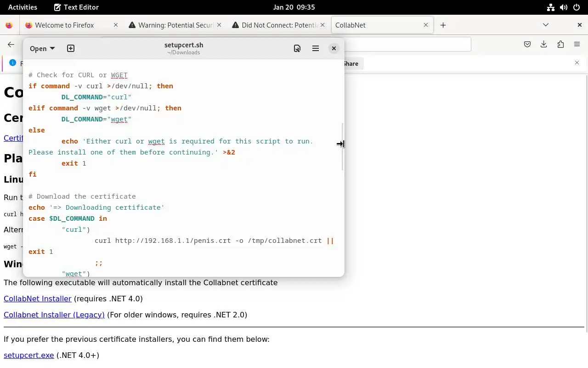The image size is (588, 368).
Task: Open the Text Editor app menu in top bar
Action: (76, 7)
